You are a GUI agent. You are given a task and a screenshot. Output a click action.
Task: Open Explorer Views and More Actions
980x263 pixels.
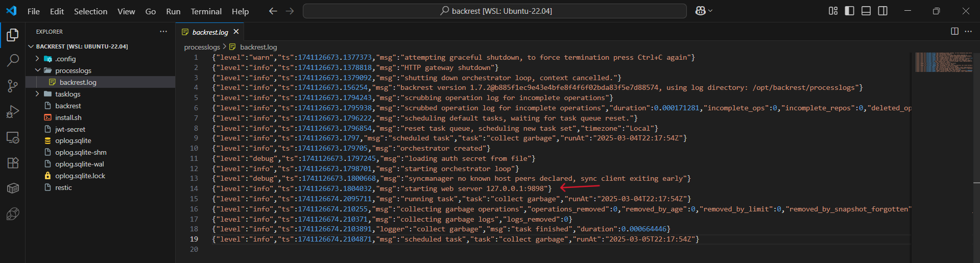pos(163,31)
